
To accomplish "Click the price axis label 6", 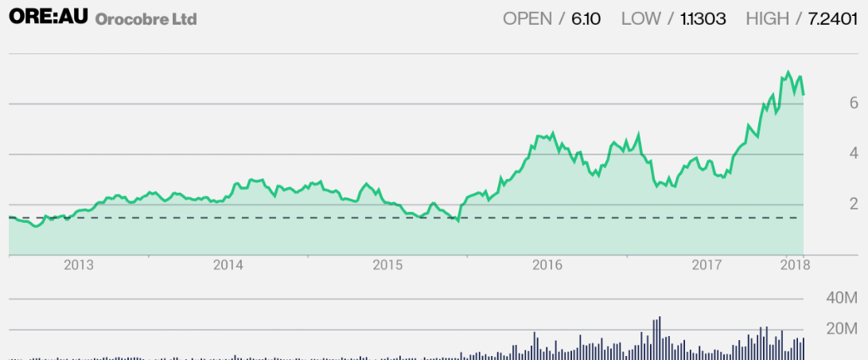I will click(x=854, y=103).
